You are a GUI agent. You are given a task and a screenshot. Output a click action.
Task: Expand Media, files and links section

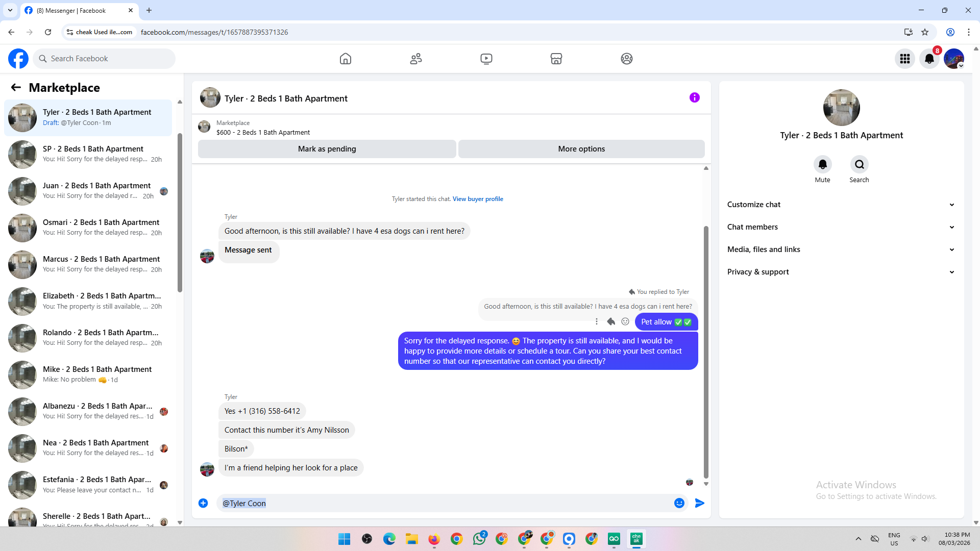click(x=841, y=249)
